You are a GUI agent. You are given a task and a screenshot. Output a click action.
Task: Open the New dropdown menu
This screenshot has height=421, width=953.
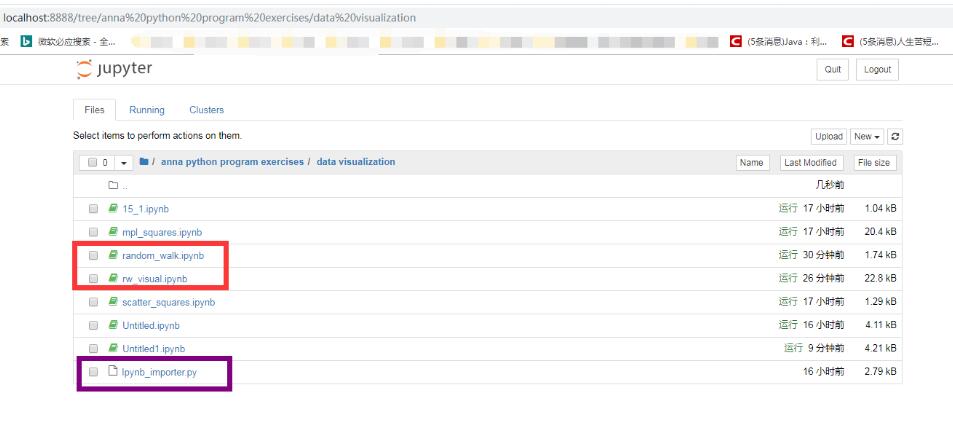[x=867, y=137]
